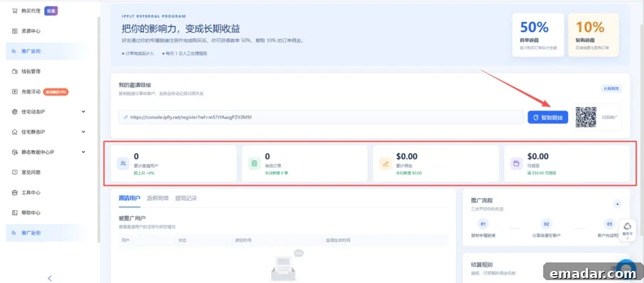Click the 钱包管理 wallet icon
This screenshot has width=644, height=283.
[14, 72]
